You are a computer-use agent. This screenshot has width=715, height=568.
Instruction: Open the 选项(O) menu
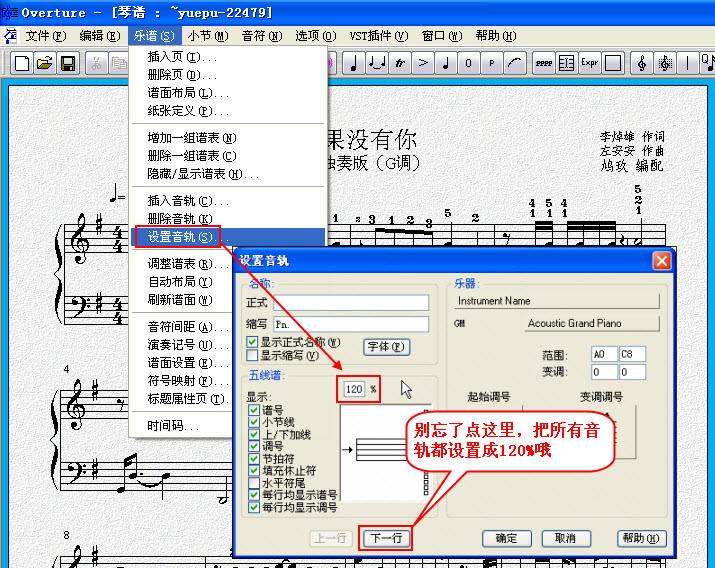pos(316,36)
